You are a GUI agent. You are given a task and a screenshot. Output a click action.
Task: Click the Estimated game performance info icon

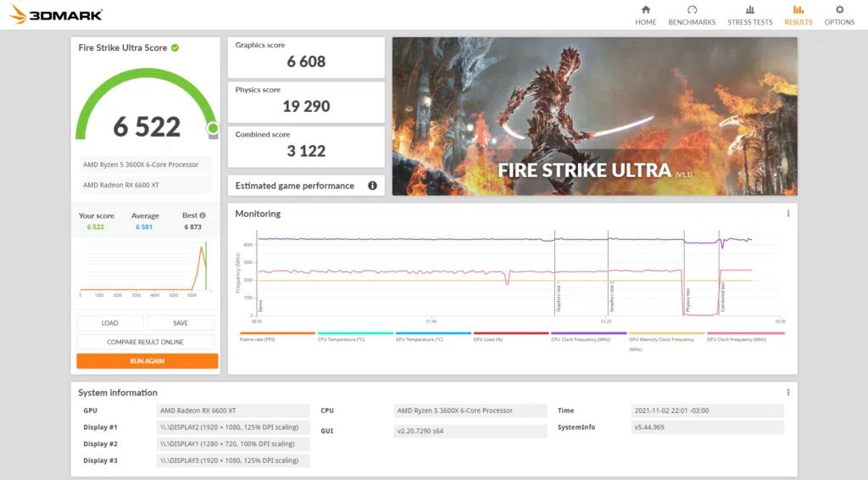click(x=373, y=186)
